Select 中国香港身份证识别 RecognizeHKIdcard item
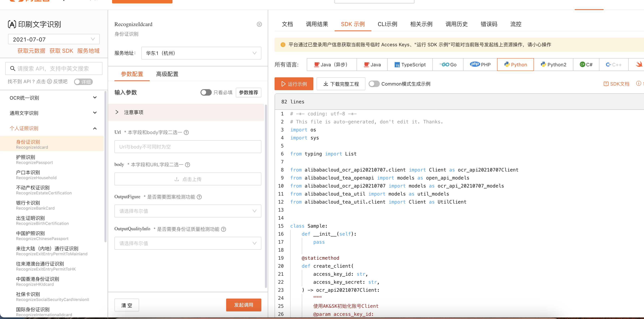 click(x=52, y=281)
